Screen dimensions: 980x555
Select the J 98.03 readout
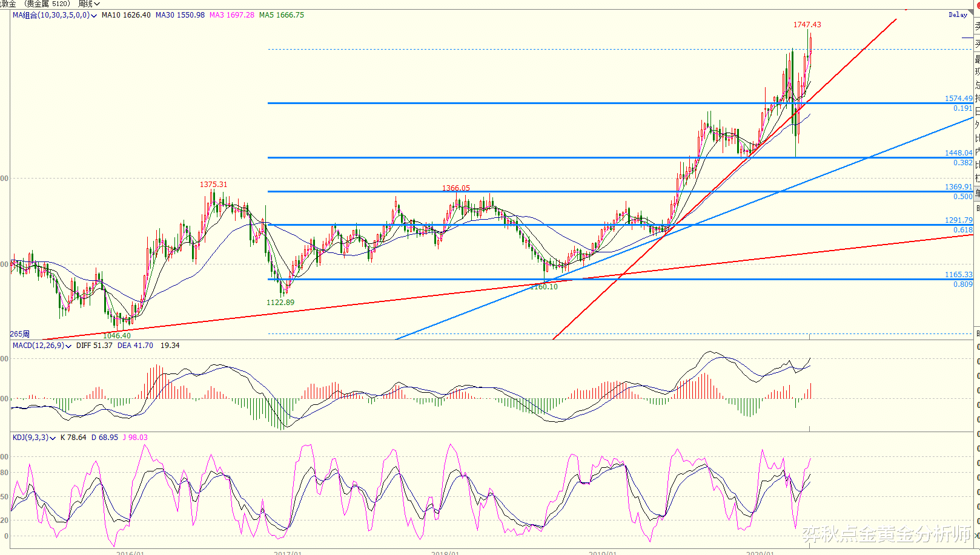point(135,438)
